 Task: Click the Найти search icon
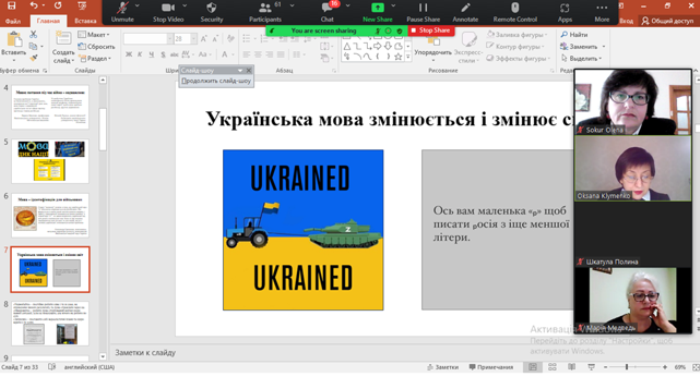click(x=564, y=34)
